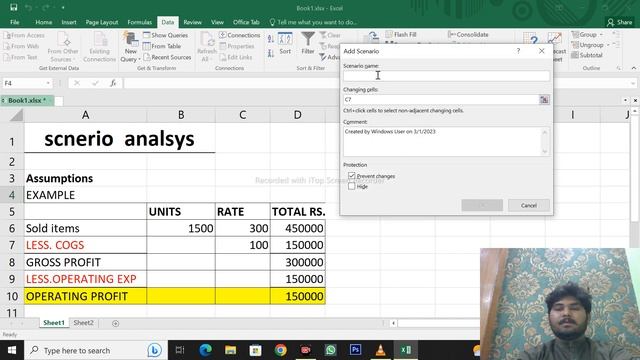Switch to Sheet2 tab
640x360 pixels.
tap(83, 323)
